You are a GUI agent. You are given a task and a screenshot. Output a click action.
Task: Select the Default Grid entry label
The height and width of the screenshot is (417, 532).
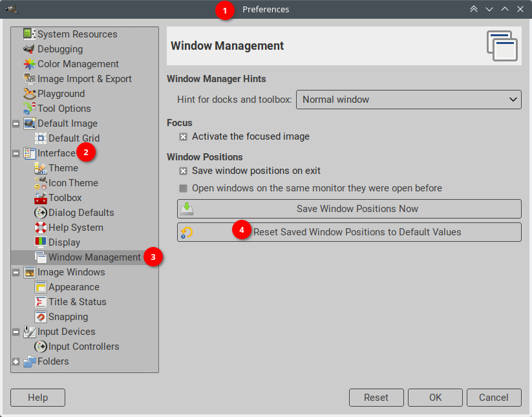pos(74,138)
